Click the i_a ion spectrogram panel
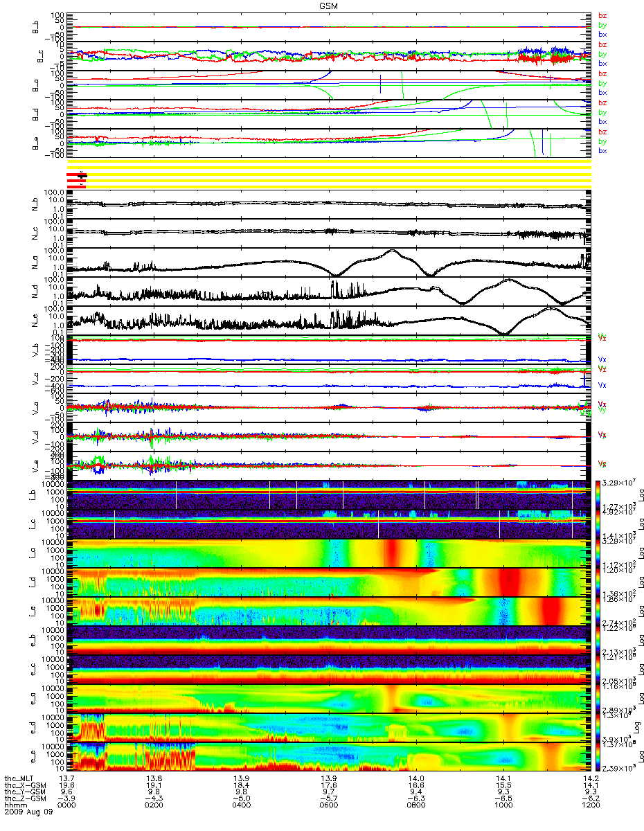Image resolution: width=644 pixels, height=831 pixels. point(329,553)
